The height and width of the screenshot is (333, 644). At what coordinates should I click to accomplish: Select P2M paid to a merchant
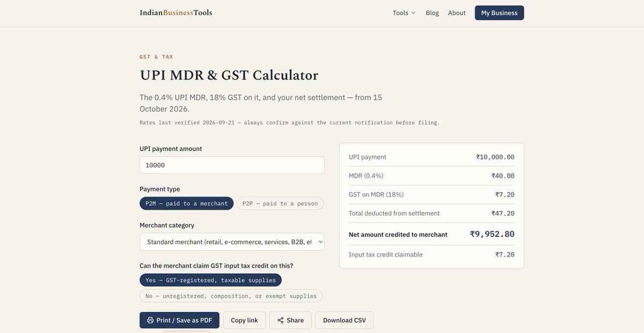click(187, 204)
